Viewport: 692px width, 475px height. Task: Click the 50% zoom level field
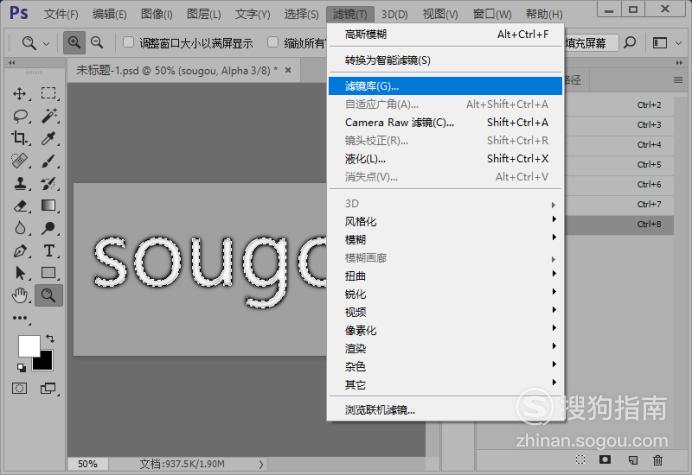pos(87,464)
